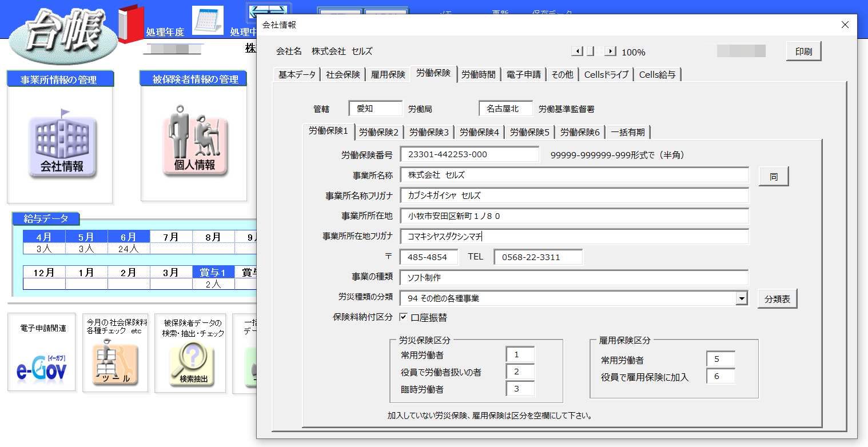This screenshot has height=447, width=868.
Task: Switch to the 労働保険5 sub-tab
Action: 529,133
